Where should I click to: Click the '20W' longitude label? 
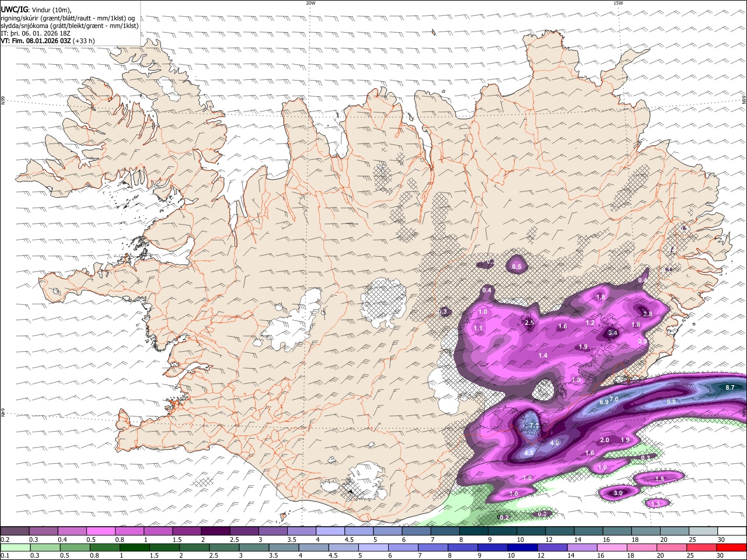coord(310,3)
